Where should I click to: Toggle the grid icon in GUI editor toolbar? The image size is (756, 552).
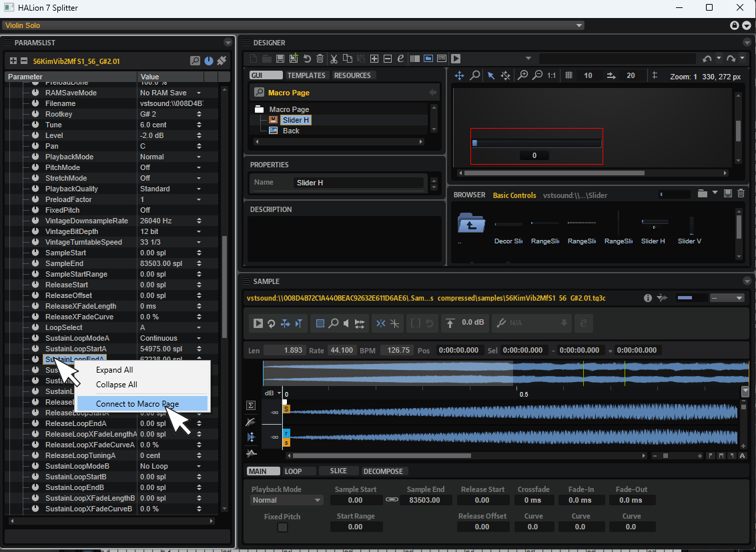click(x=569, y=76)
